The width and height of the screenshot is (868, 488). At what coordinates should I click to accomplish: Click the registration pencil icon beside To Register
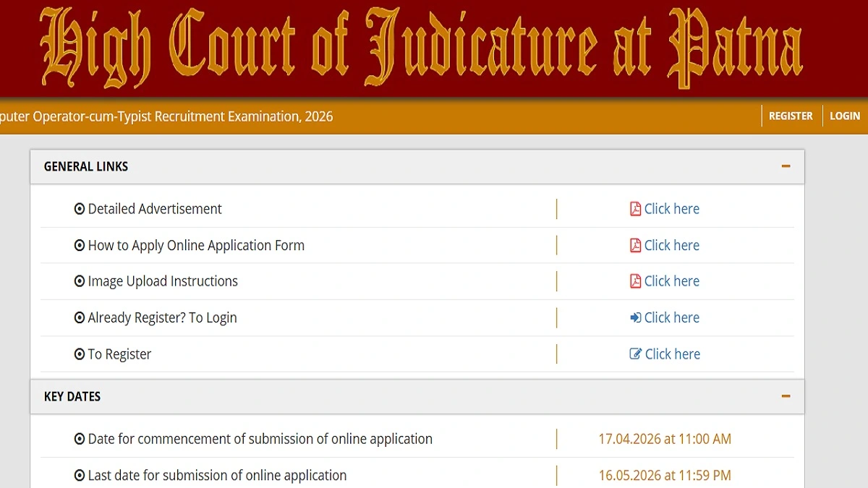[634, 354]
